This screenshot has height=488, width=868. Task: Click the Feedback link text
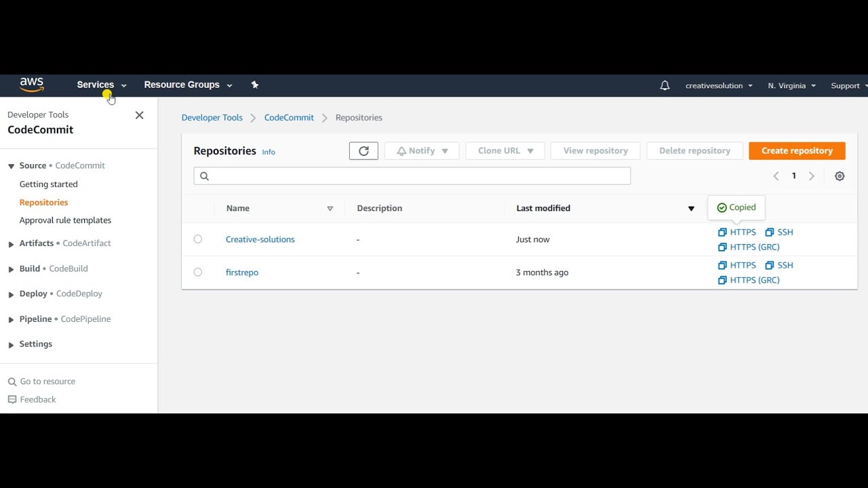click(x=38, y=400)
